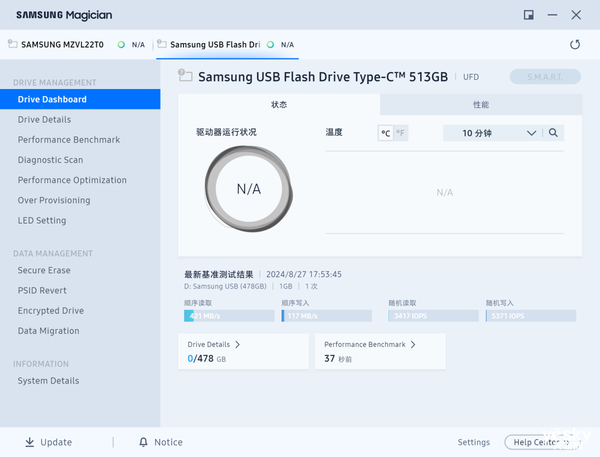Open Drive Details card chevron
600x457 pixels.
[x=237, y=344]
